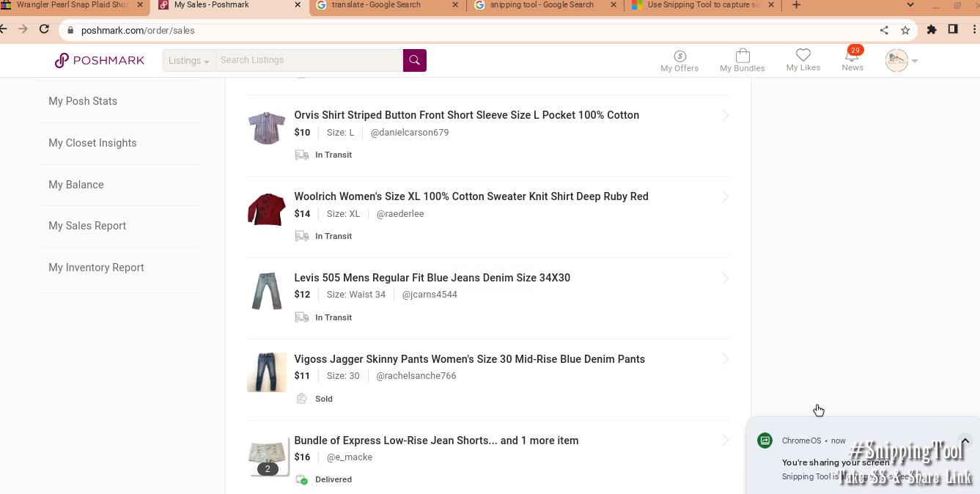Go forward in browser history
This screenshot has height=494, width=980.
coord(22,29)
